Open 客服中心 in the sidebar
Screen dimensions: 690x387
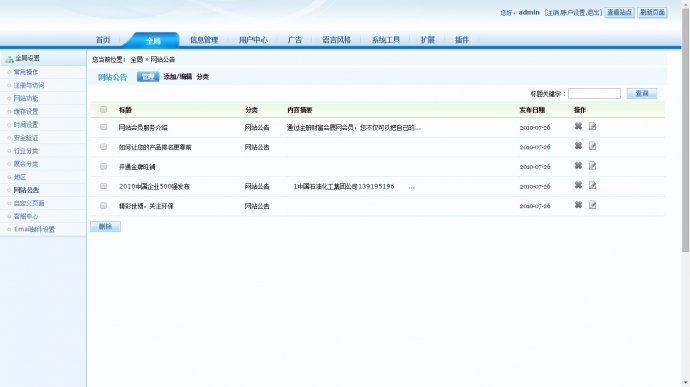[x=26, y=216]
